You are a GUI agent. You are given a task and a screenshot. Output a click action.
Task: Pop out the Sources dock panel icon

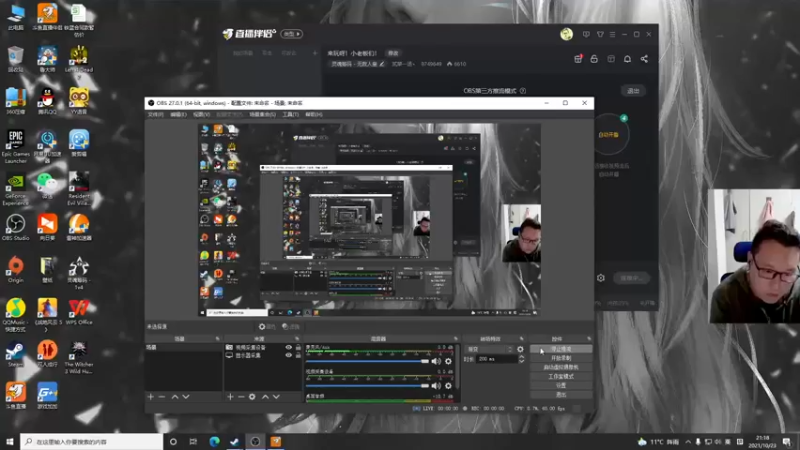pyautogui.click(x=297, y=339)
